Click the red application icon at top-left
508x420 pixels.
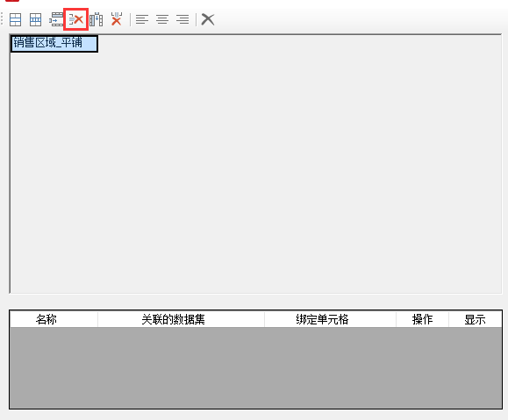[x=12, y=1]
